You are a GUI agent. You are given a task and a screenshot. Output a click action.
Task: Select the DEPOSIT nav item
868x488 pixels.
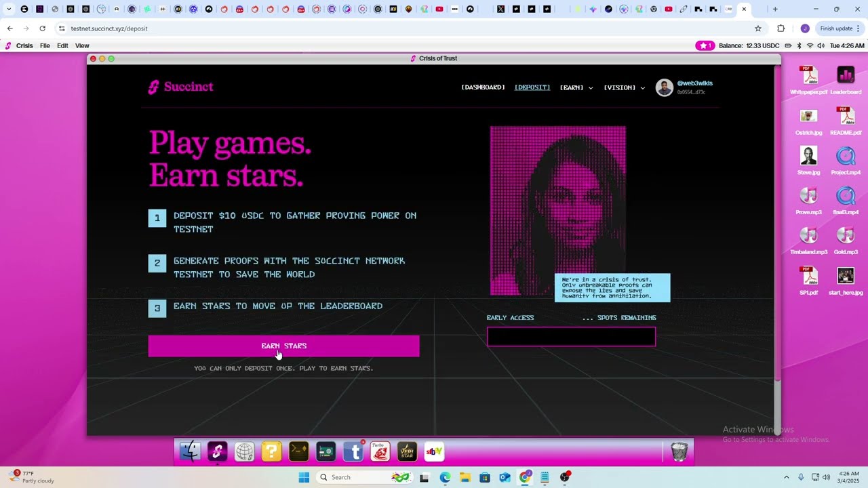[532, 87]
